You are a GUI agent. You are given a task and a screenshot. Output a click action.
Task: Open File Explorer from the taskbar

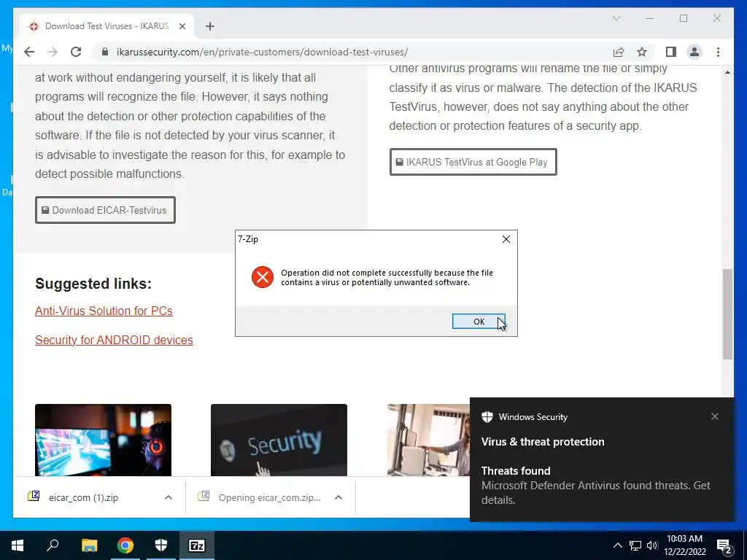(x=89, y=545)
